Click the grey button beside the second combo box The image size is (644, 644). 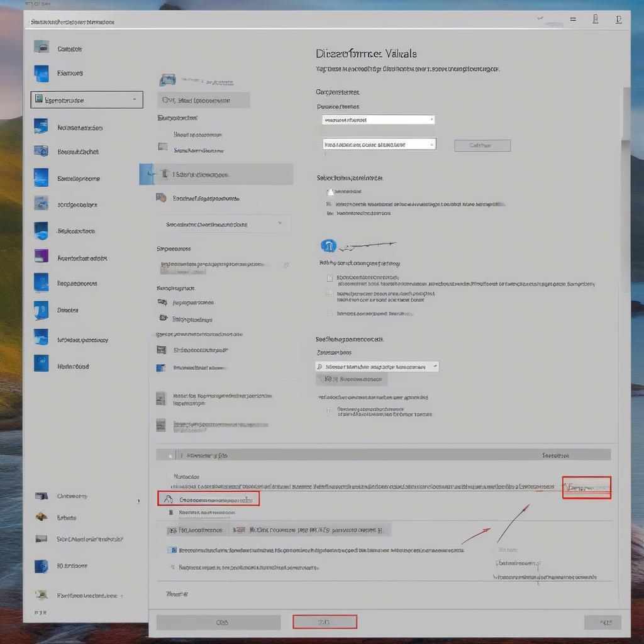click(482, 145)
